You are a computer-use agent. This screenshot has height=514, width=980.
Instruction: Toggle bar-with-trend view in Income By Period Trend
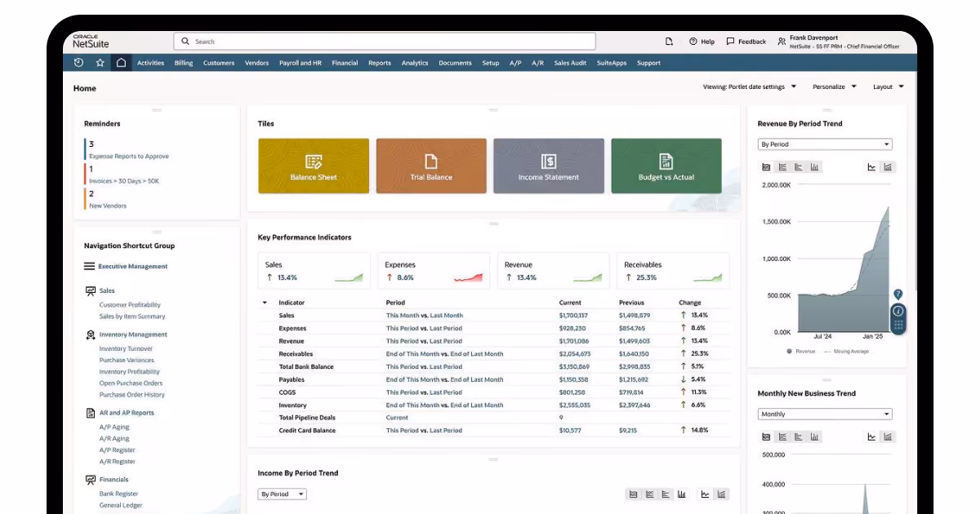tap(722, 494)
